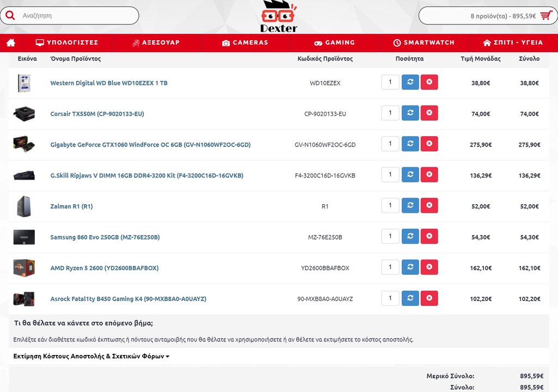Select product code YD2600BBAFBOX
This screenshot has width=558, height=392.
325,268
